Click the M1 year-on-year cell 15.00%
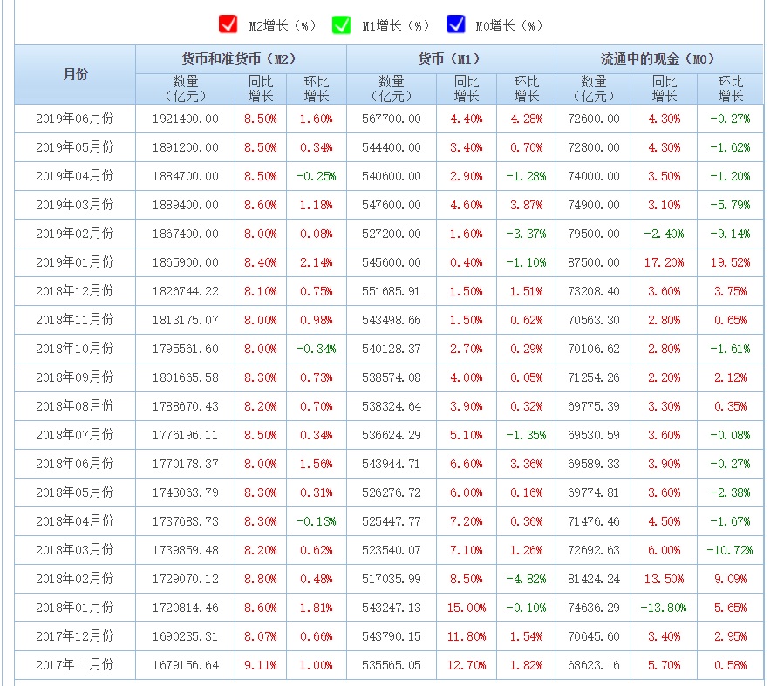784x686 pixels. [x=467, y=608]
